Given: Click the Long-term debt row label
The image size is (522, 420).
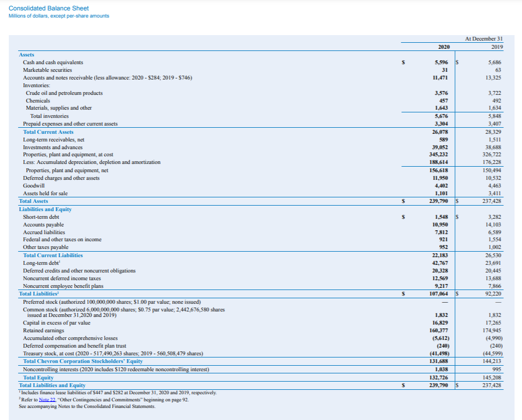Looking at the screenshot, I should pyautogui.click(x=42, y=263).
